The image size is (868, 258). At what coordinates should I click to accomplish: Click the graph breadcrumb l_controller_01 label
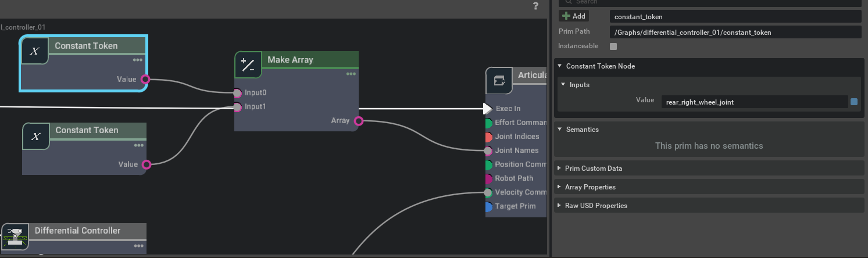click(23, 27)
